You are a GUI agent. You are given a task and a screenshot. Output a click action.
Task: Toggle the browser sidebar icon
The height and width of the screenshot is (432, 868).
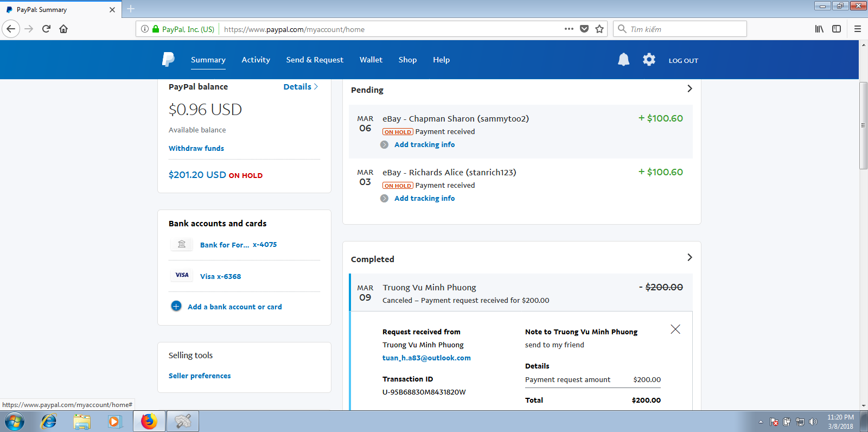click(x=837, y=29)
